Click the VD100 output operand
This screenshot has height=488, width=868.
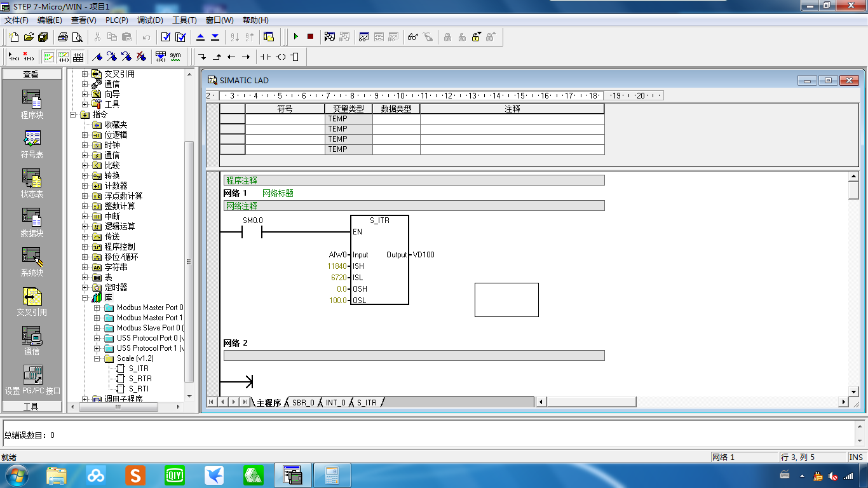click(x=424, y=255)
